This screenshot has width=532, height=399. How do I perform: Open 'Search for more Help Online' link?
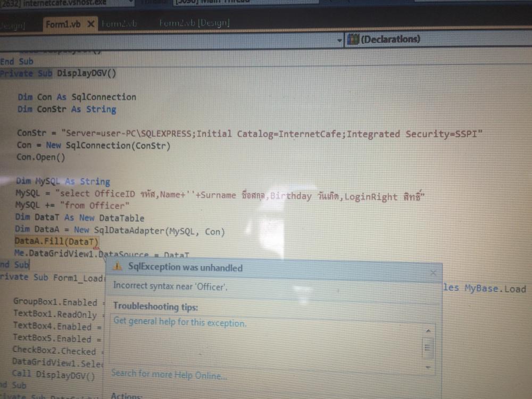point(169,375)
